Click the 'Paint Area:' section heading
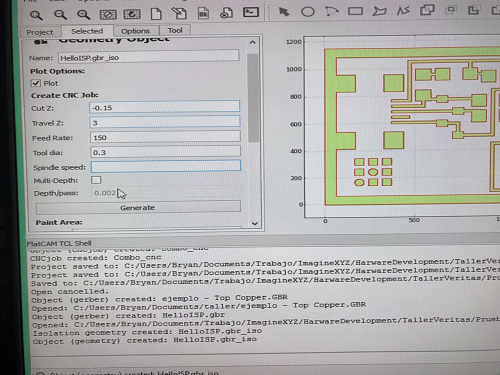This screenshot has width=500, height=375. pos(59,222)
